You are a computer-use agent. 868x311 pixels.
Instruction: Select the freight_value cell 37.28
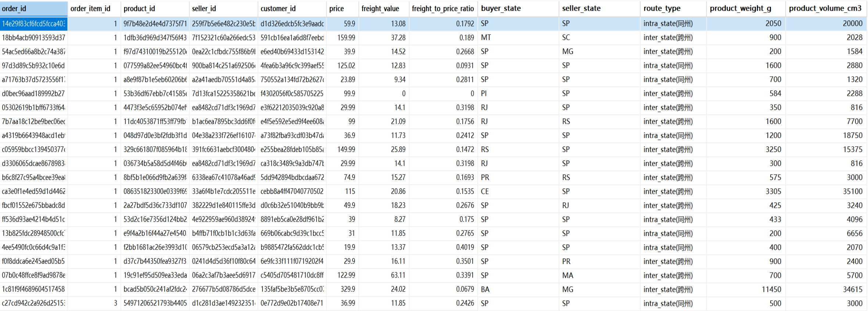click(384, 37)
